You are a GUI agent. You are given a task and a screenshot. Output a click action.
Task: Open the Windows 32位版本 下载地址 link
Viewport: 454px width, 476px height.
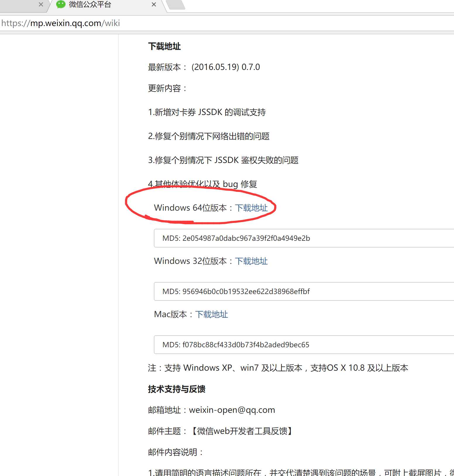251,261
